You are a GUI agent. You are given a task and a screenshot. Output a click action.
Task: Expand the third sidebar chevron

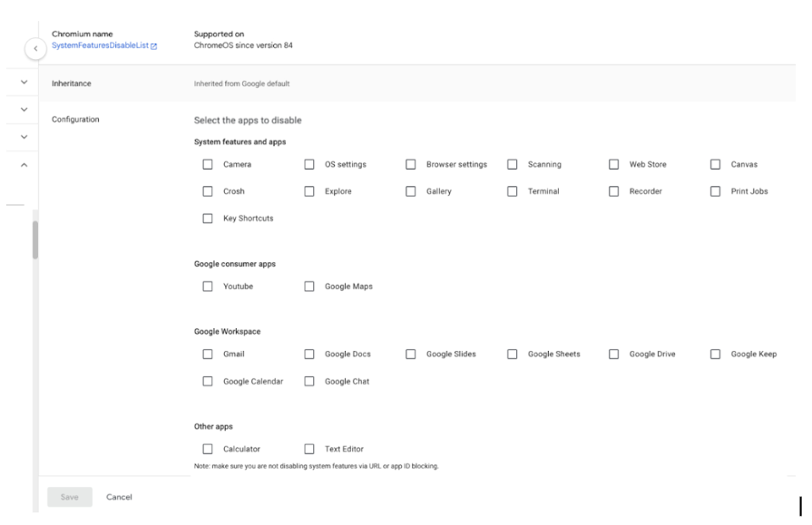tap(24, 137)
